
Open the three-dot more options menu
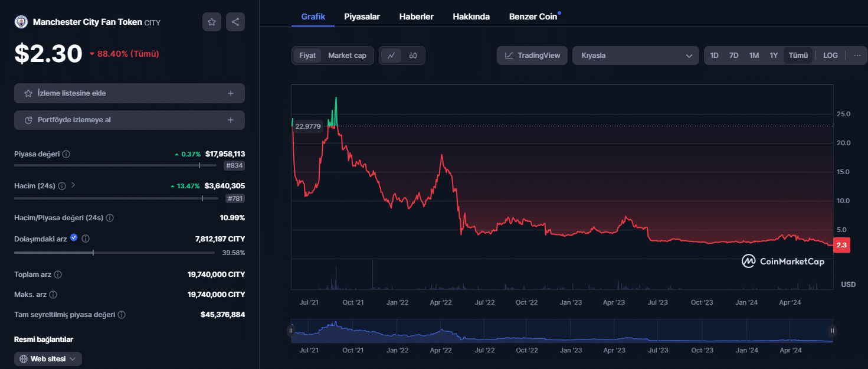(857, 55)
